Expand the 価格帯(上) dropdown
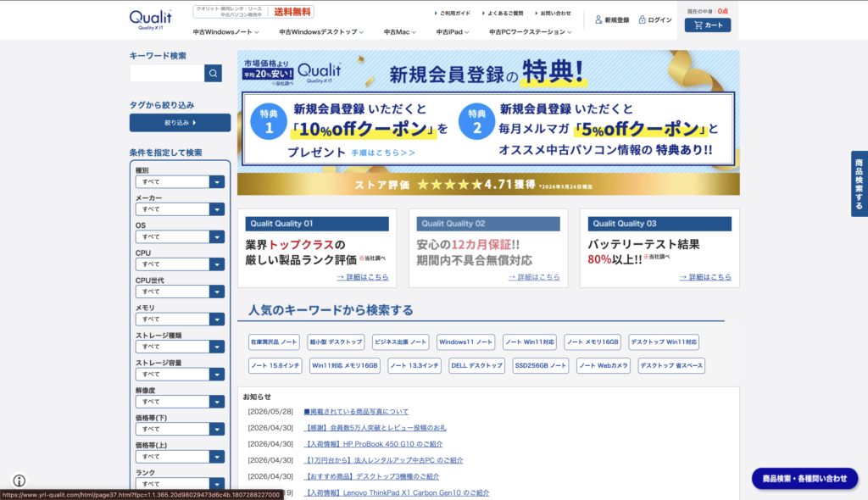Viewport: 868px width, 500px height. tap(180, 457)
